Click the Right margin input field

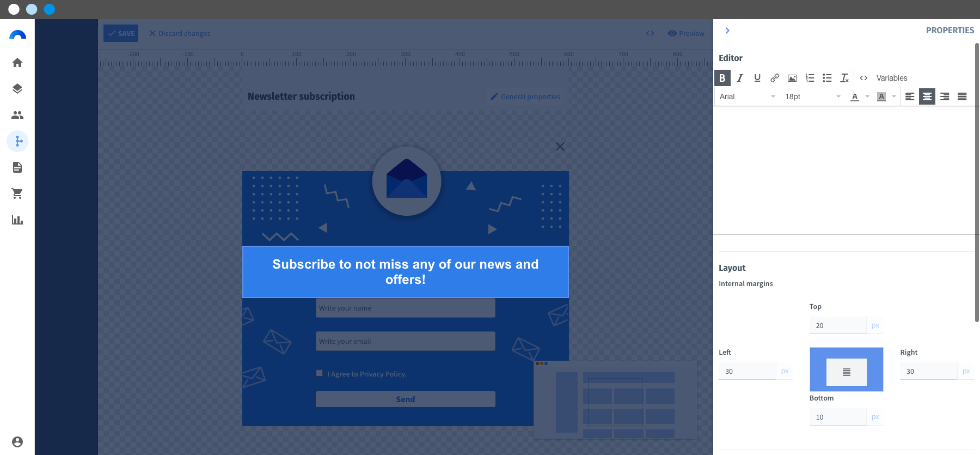coord(928,371)
